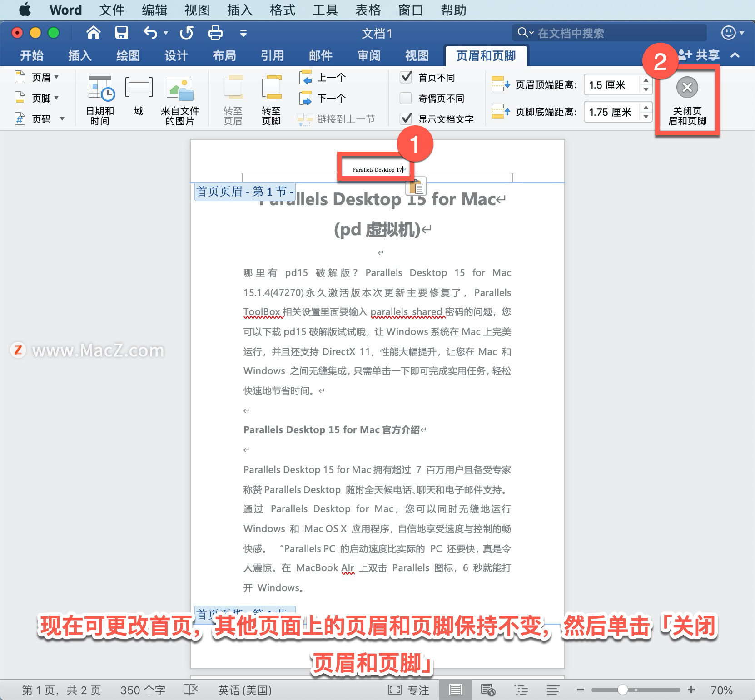Screen dimensions: 755x700
Task: Increase 页脚底端距离 value
Action: [646, 108]
